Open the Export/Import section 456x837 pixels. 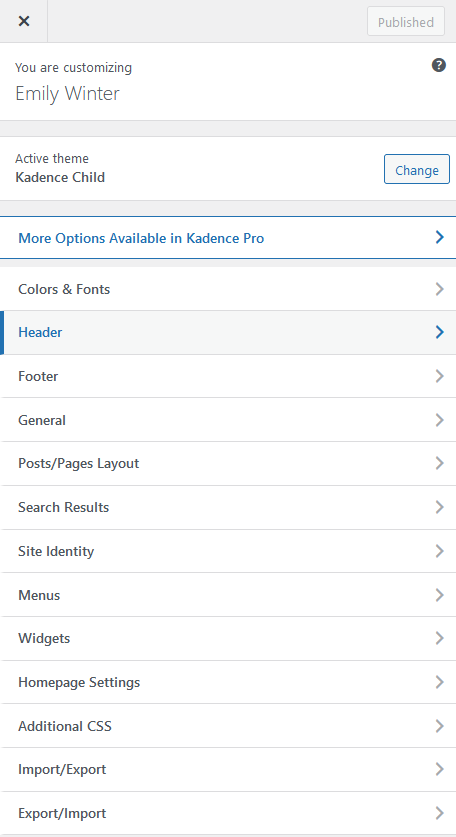(x=228, y=813)
